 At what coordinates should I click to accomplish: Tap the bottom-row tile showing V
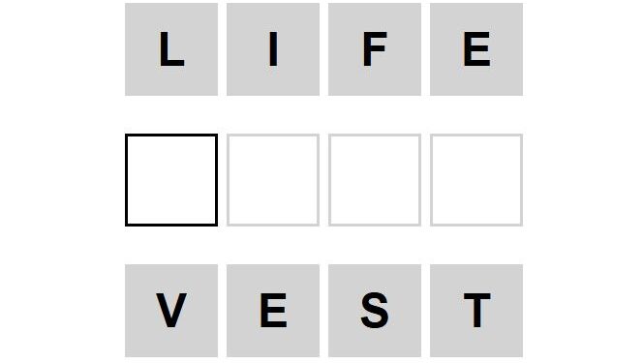coord(171,311)
